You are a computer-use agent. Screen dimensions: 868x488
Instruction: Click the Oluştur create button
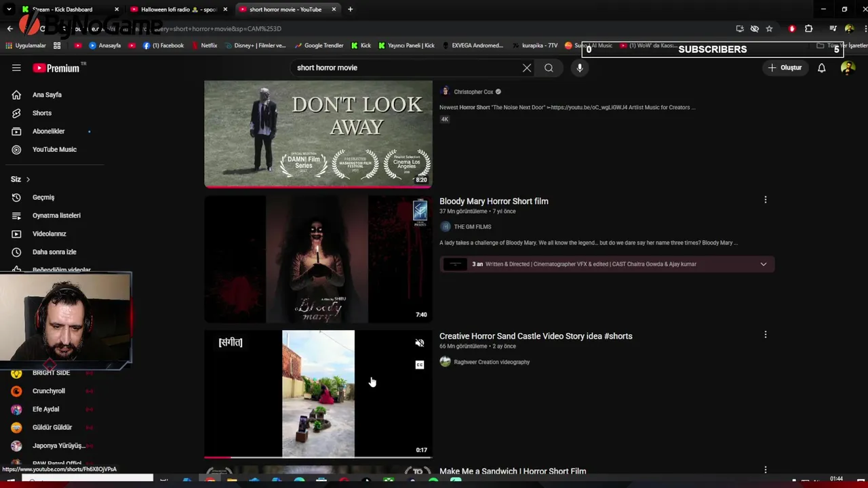[x=785, y=68]
